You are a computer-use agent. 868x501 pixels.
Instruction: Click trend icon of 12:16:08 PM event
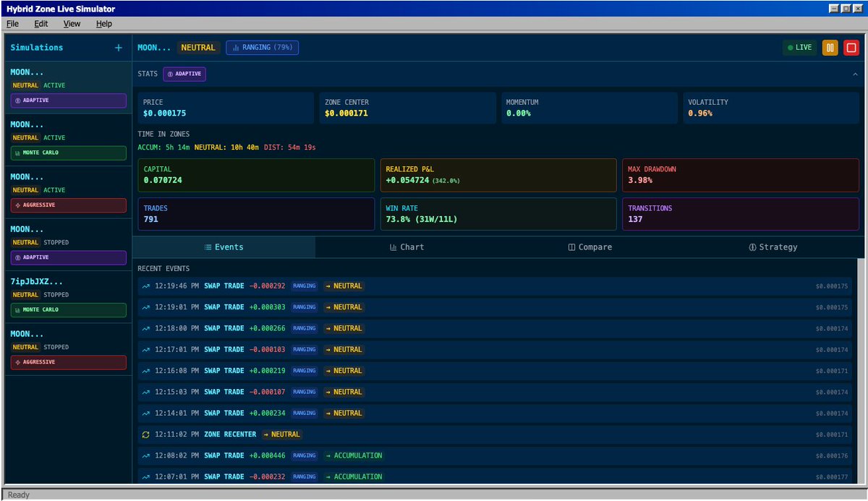pos(146,371)
